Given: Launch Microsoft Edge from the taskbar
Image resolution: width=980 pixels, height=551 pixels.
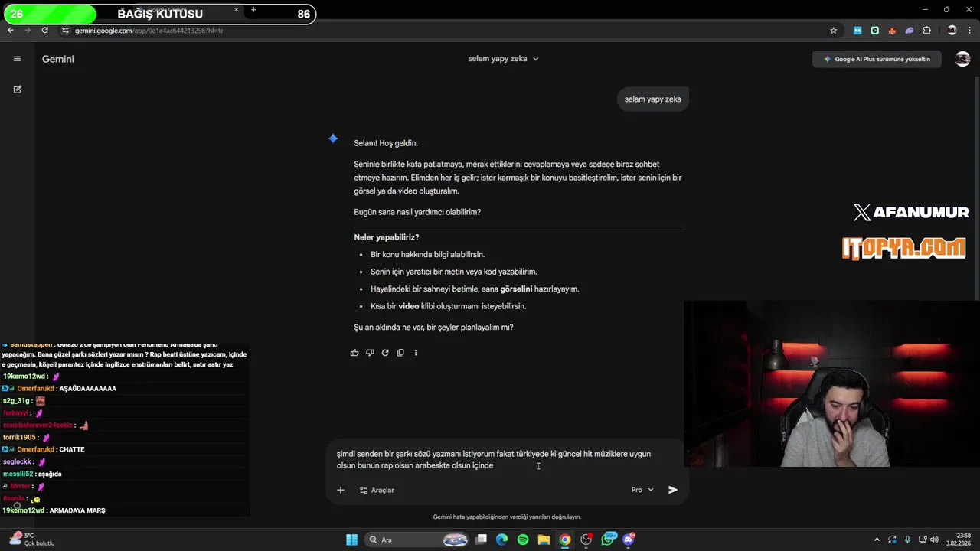Looking at the screenshot, I should pos(501,540).
